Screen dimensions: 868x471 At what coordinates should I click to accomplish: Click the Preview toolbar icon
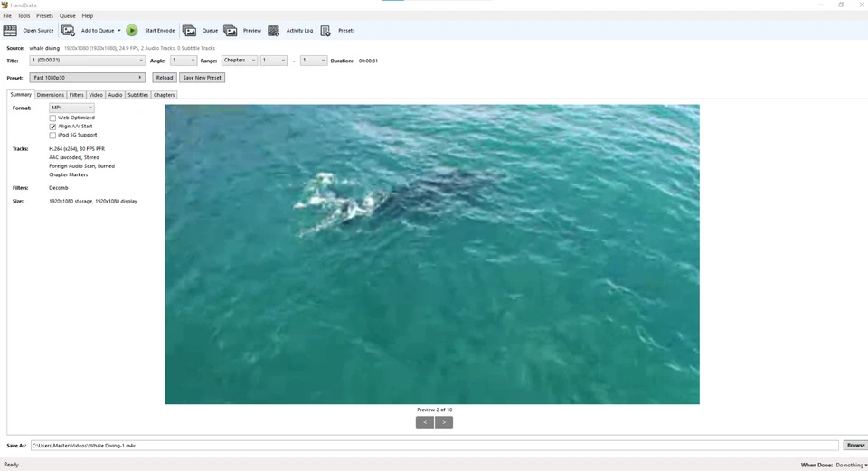coord(231,31)
